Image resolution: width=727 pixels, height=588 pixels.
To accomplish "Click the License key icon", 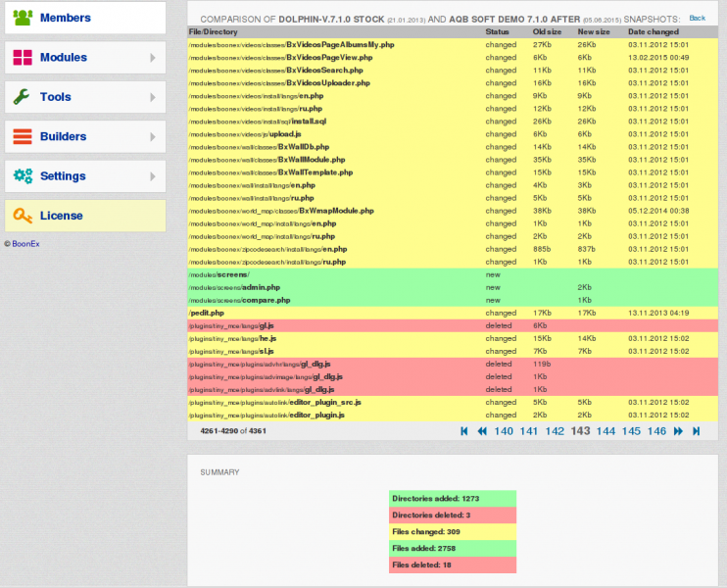I will point(23,216).
